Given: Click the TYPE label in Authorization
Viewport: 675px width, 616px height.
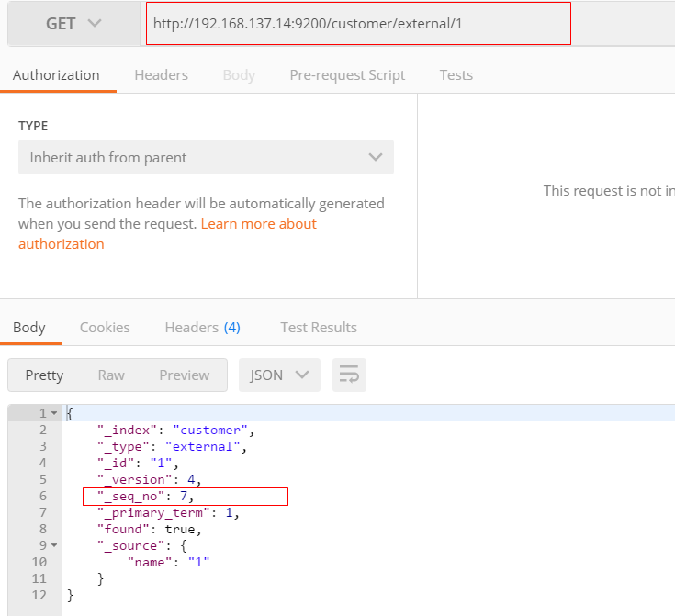Looking at the screenshot, I should (33, 126).
